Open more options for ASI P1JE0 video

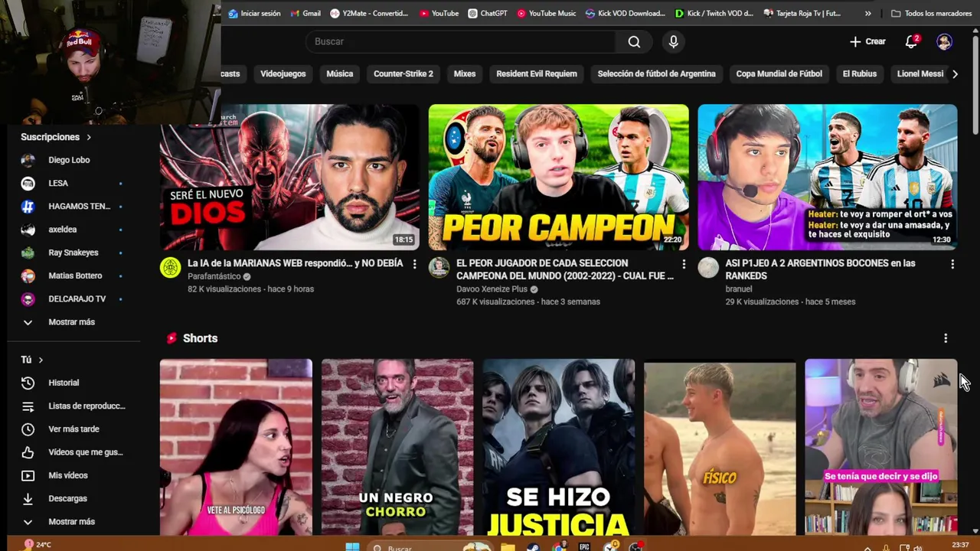[952, 264]
